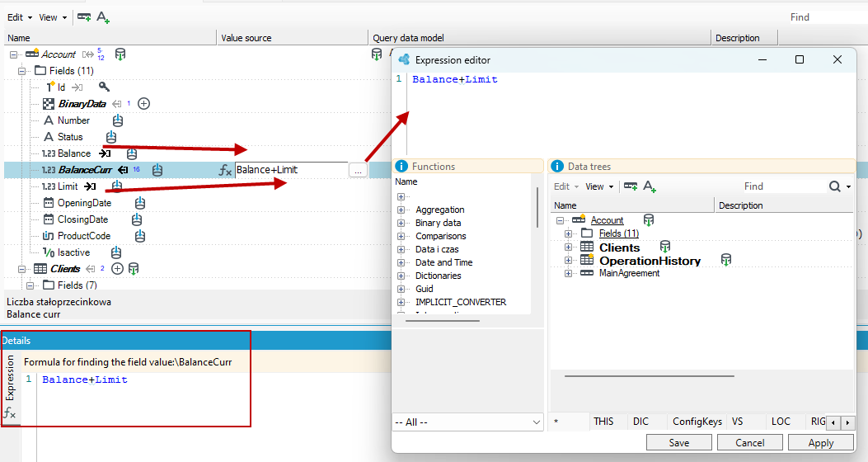Expand the Date and Time functions group

(x=401, y=262)
